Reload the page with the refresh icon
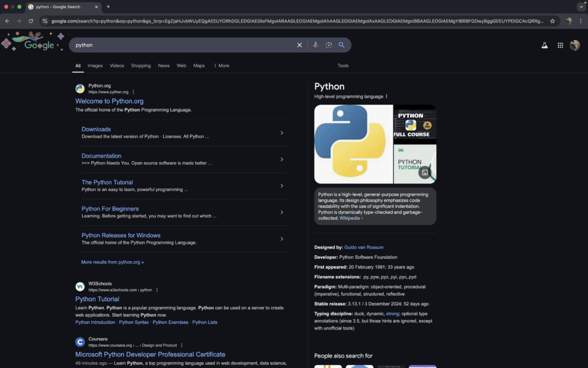Image resolution: width=588 pixels, height=368 pixels. point(30,20)
